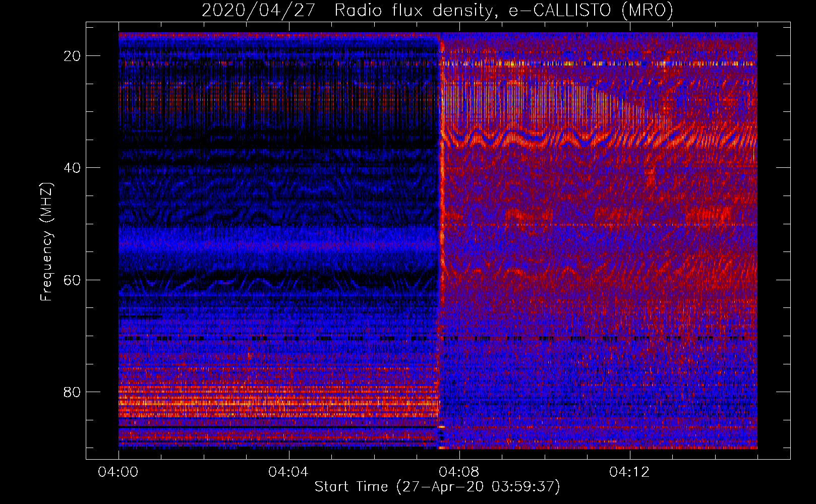Viewport: 816px width, 504px height.
Task: Click the 04:12 time tick label
Action: [629, 472]
